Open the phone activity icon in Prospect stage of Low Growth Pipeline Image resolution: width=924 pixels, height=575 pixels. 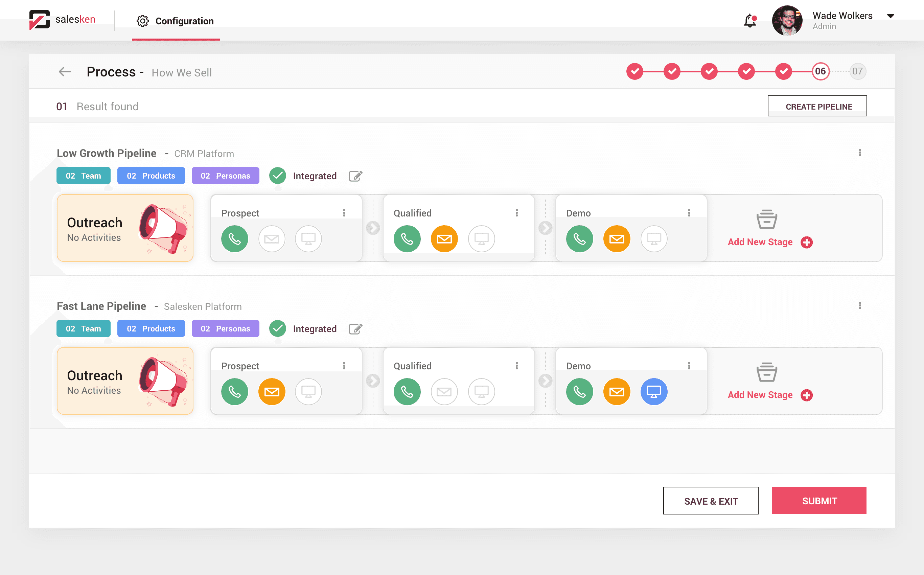click(235, 239)
